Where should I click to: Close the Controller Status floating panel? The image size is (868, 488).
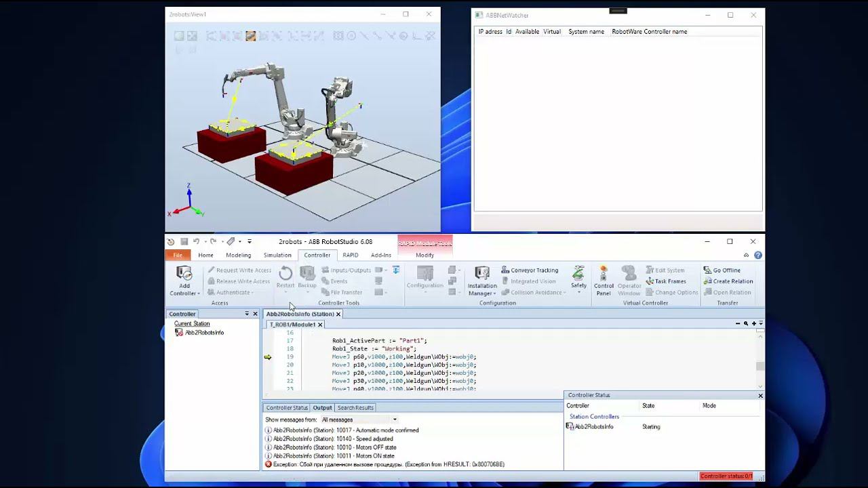pos(760,395)
